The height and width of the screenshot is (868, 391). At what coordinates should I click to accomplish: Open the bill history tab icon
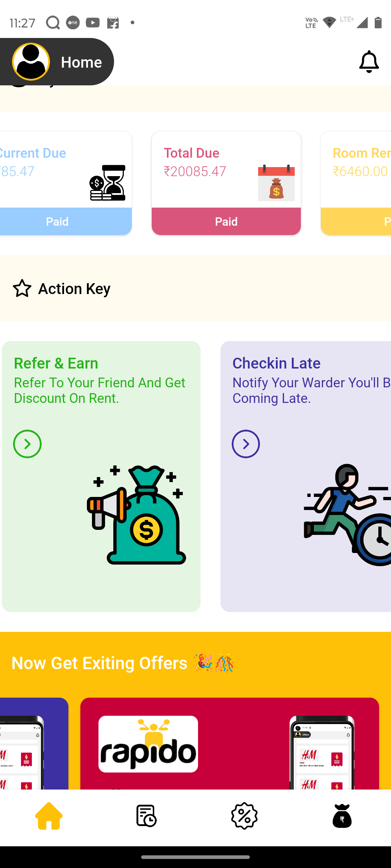147,816
